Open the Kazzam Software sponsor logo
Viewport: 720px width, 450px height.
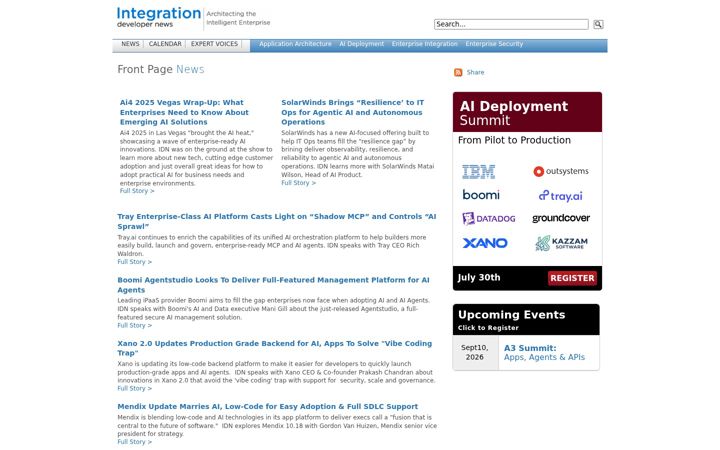tap(561, 243)
